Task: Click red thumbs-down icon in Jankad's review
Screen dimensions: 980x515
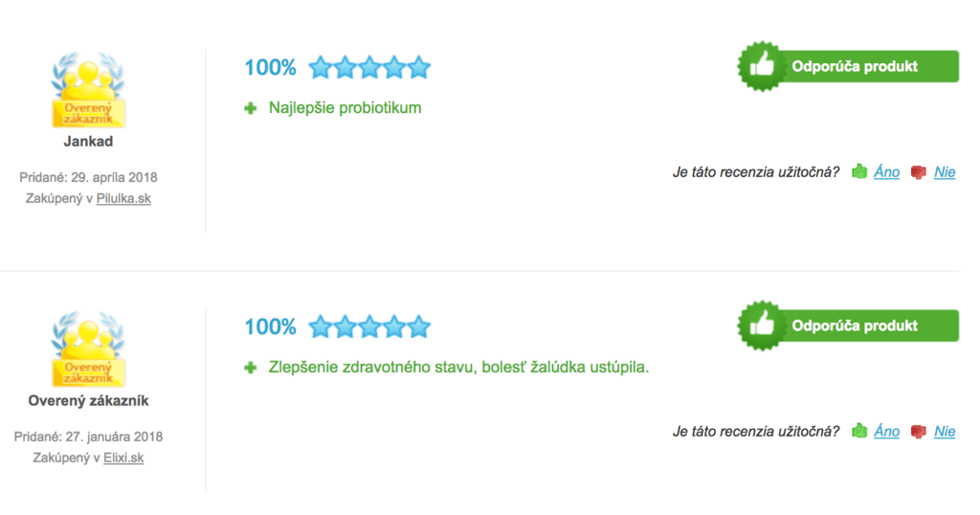Action: pos(918,172)
